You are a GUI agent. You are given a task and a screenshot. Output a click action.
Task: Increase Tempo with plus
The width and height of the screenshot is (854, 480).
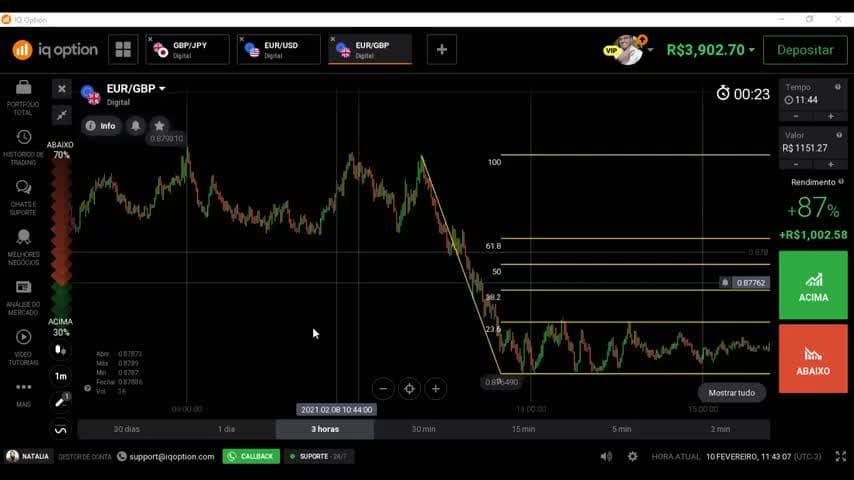tap(831, 117)
